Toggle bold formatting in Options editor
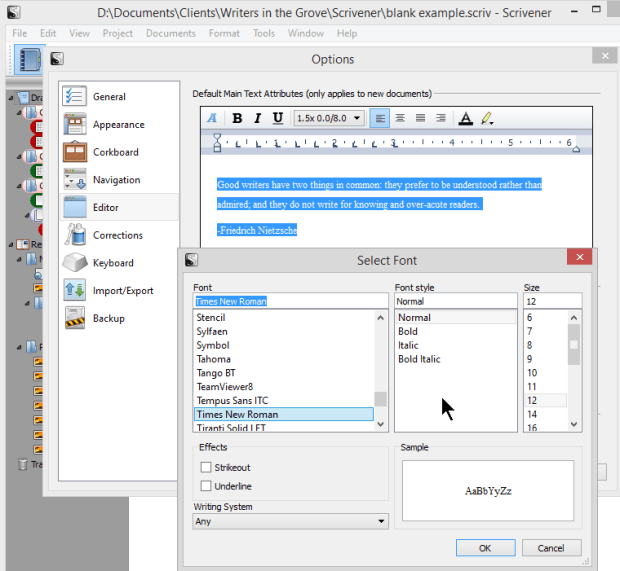The height and width of the screenshot is (571, 620). tap(237, 118)
